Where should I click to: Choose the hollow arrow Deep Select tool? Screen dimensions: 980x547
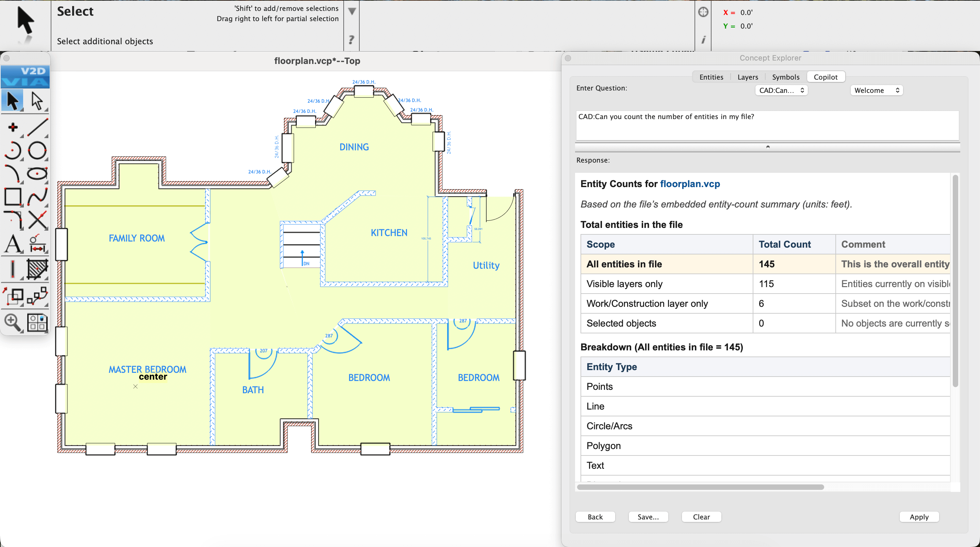pos(37,101)
